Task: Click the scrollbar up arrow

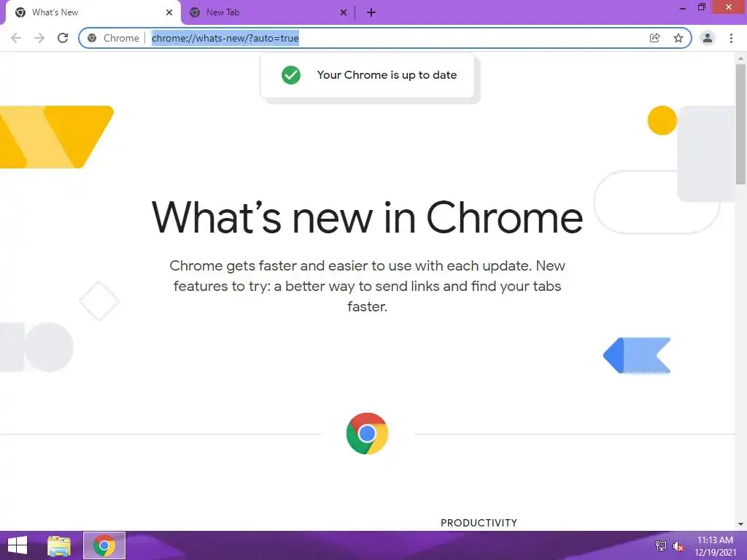Action: click(x=740, y=58)
